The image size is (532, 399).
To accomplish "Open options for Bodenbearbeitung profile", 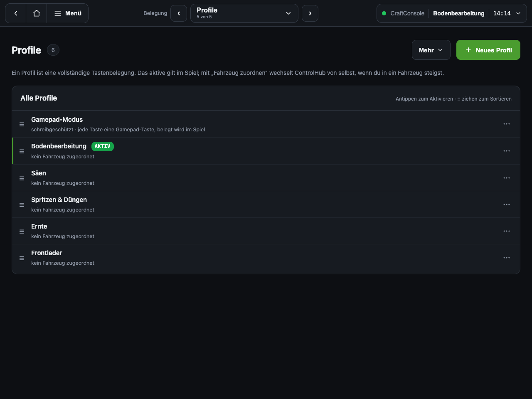I will point(507,151).
